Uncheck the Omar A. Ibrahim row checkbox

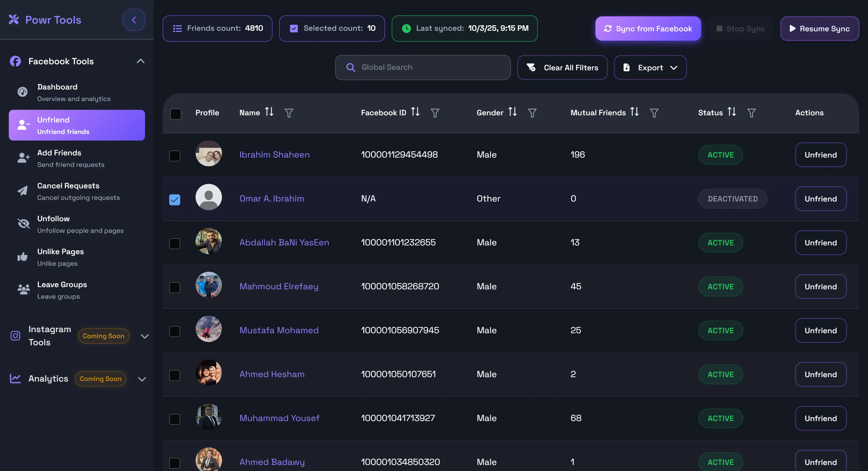pyautogui.click(x=174, y=200)
